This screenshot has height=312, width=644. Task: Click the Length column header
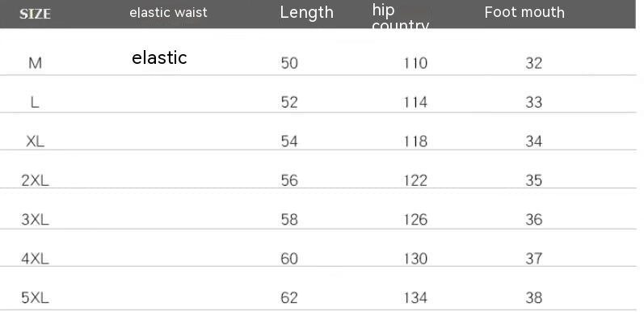(x=306, y=12)
